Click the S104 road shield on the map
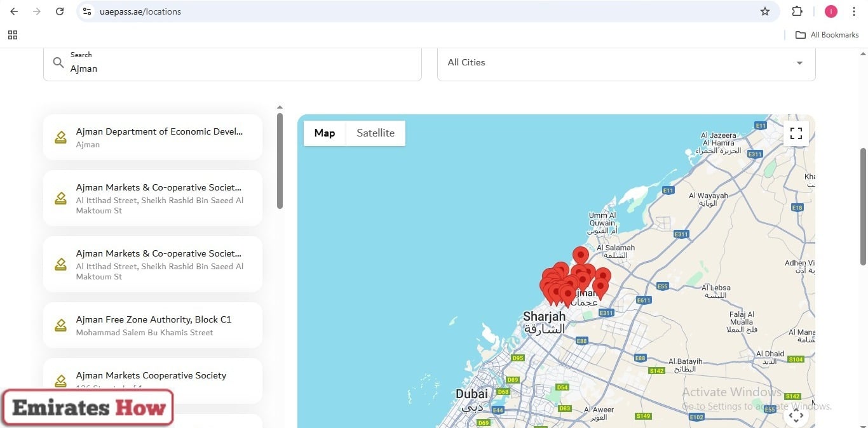The width and height of the screenshot is (868, 428). click(796, 359)
